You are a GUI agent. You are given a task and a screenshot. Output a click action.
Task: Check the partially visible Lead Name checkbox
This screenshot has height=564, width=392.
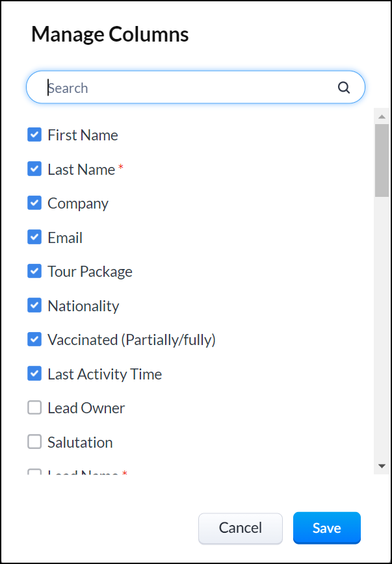click(x=34, y=472)
